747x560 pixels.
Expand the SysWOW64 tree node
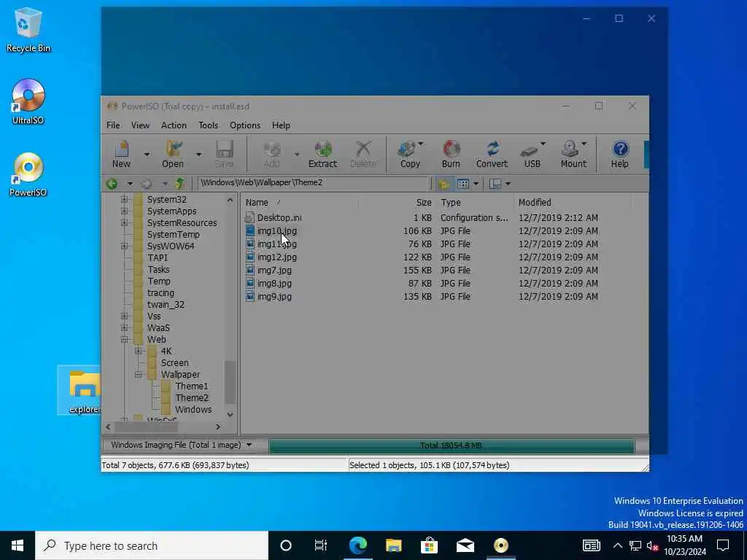tap(124, 246)
